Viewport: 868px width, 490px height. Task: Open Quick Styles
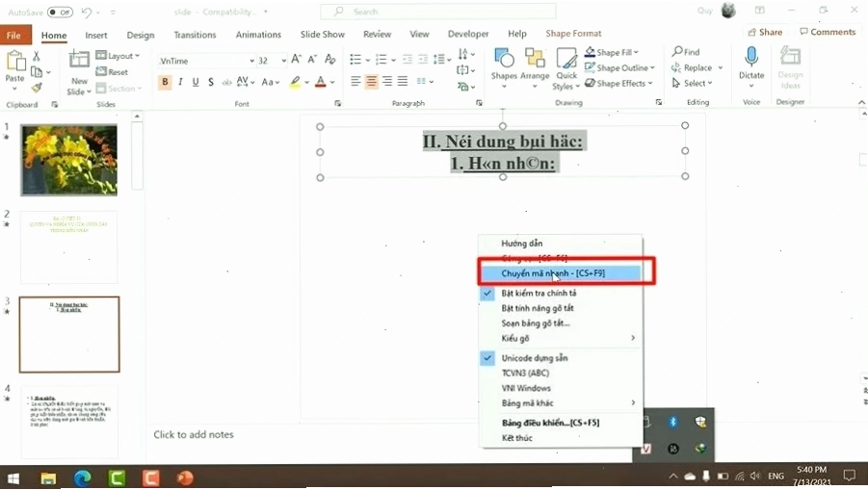[x=566, y=68]
